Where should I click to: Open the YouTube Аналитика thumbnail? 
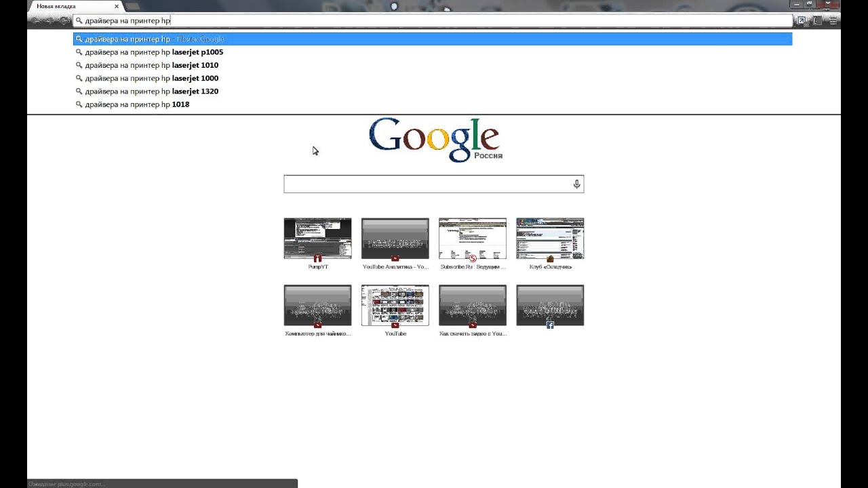coord(395,239)
